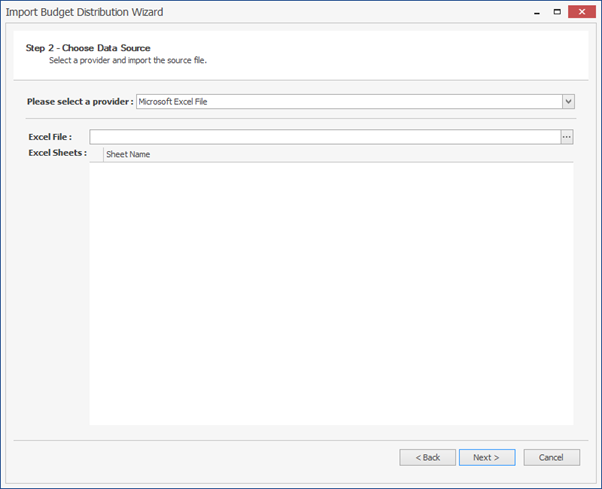Go to previous step with Back button

[427, 458]
